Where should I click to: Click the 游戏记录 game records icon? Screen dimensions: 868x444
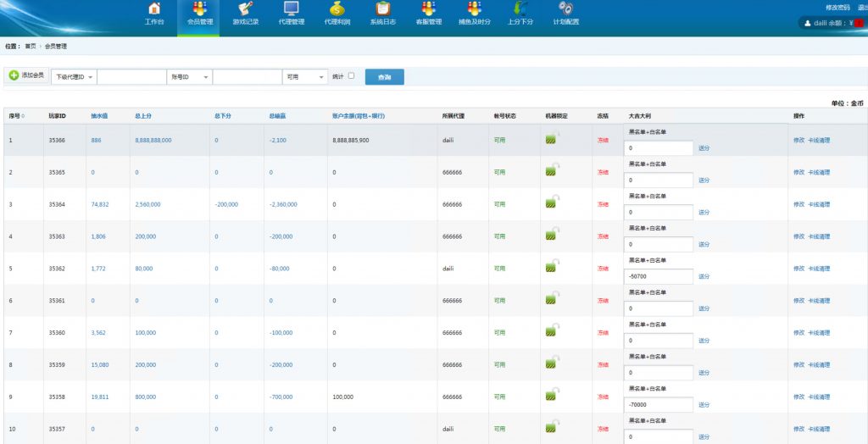point(245,9)
